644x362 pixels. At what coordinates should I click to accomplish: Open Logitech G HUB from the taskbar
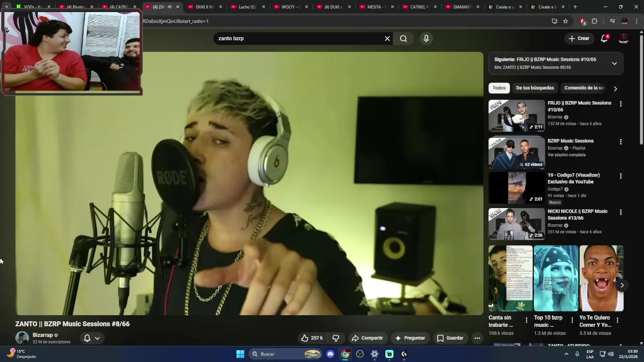tap(404, 354)
